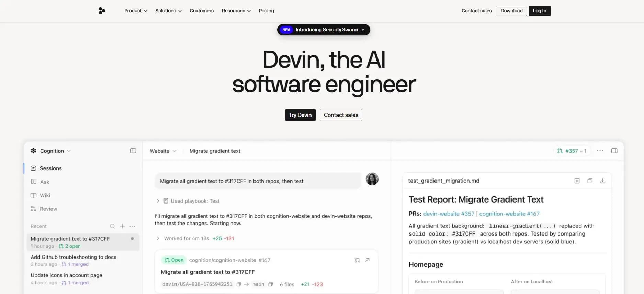The width and height of the screenshot is (644, 294).
Task: Click the Cognition workspace logo icon
Action: click(33, 151)
